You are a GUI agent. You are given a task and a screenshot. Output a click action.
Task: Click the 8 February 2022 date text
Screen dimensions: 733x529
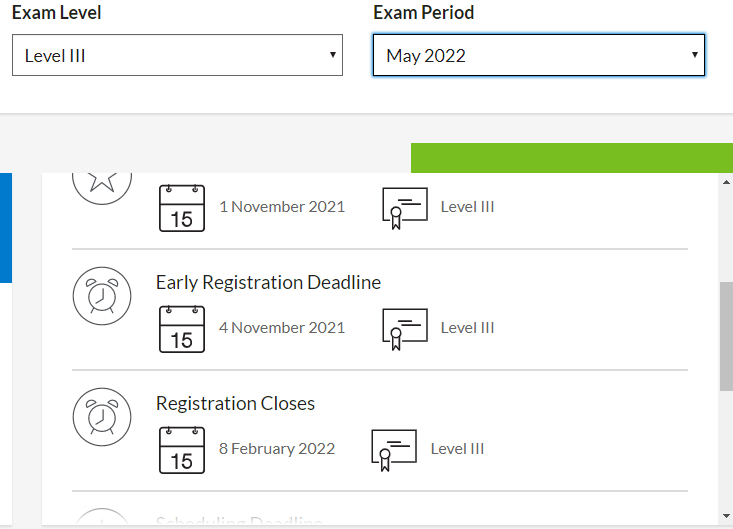point(277,449)
